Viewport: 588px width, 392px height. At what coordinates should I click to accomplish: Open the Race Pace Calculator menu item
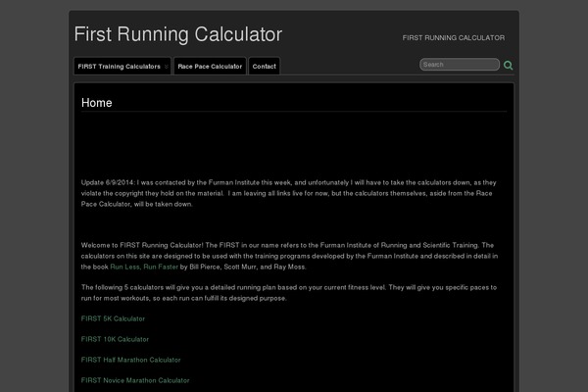(x=210, y=67)
